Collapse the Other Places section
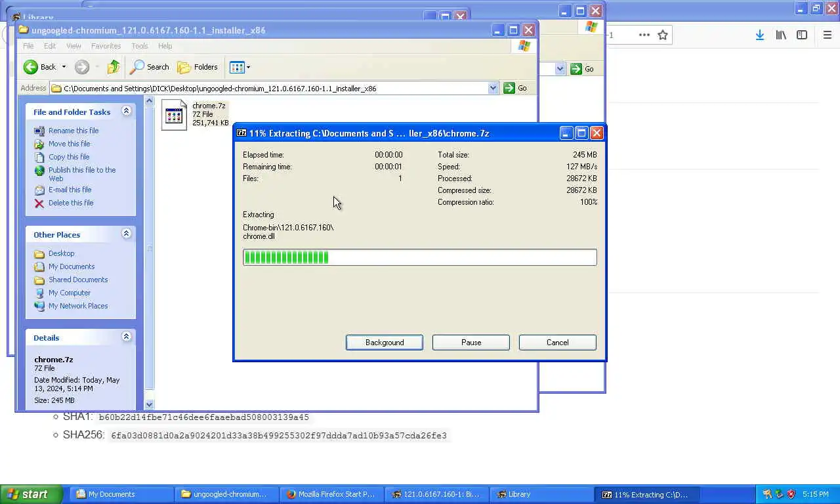 [126, 234]
